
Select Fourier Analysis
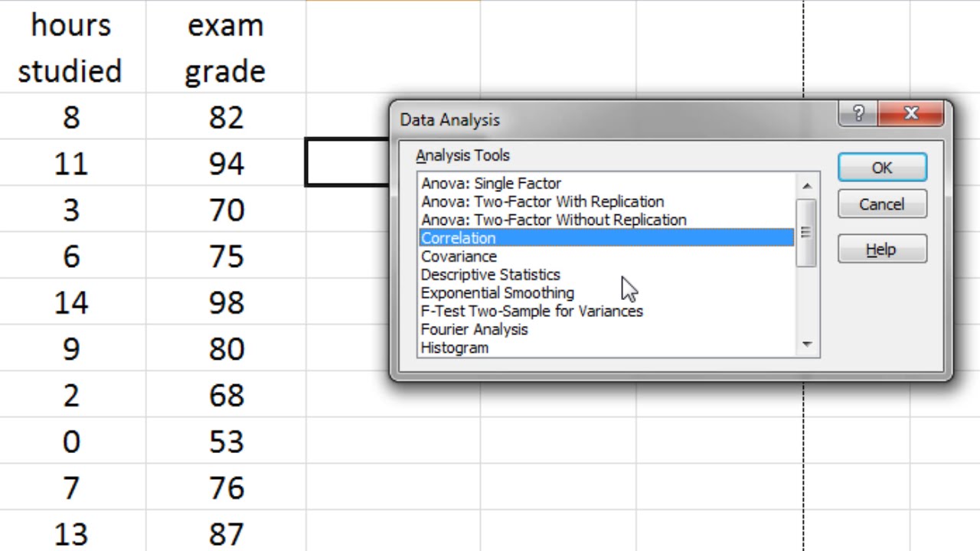pos(474,330)
